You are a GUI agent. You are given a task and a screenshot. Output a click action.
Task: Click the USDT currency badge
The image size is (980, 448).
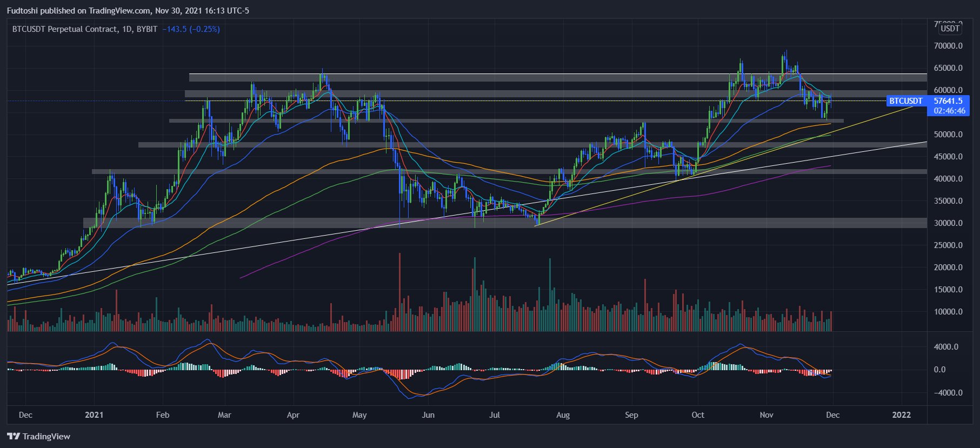point(950,29)
